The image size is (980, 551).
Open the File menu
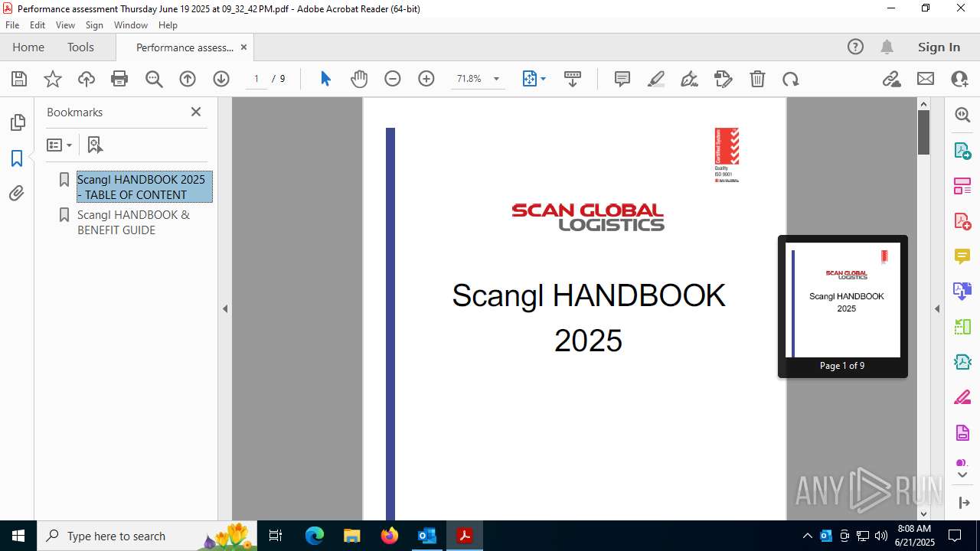tap(12, 25)
